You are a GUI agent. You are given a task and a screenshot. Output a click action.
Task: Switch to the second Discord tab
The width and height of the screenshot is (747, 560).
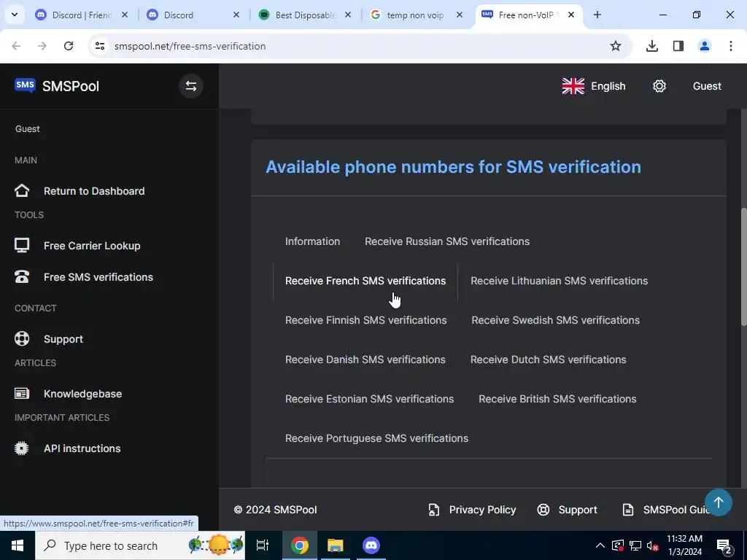pyautogui.click(x=193, y=15)
